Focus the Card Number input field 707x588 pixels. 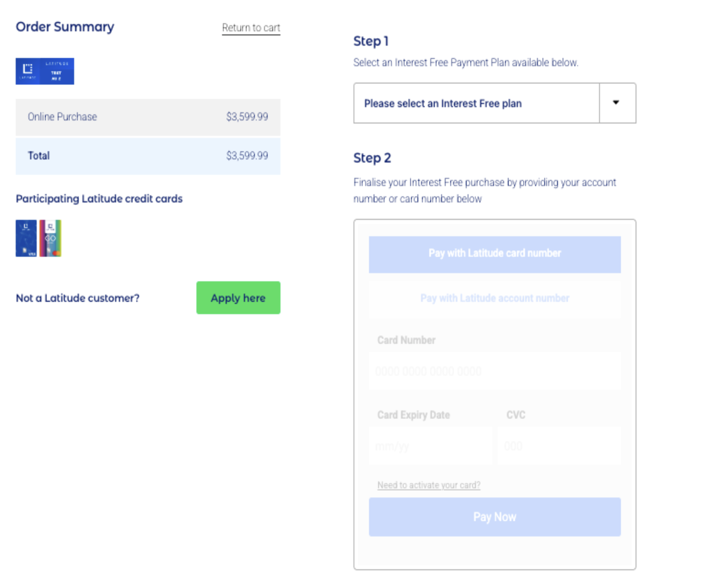pyautogui.click(x=494, y=371)
